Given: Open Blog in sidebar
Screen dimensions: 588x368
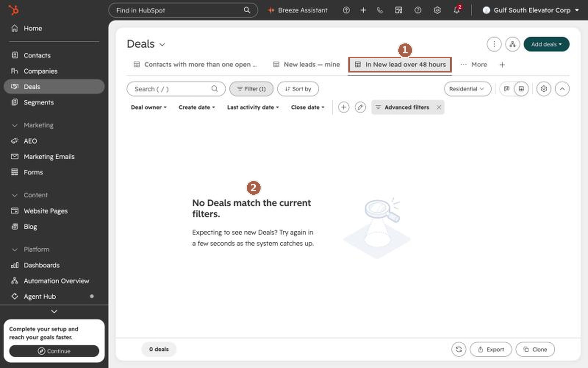Looking at the screenshot, I should point(54,227).
